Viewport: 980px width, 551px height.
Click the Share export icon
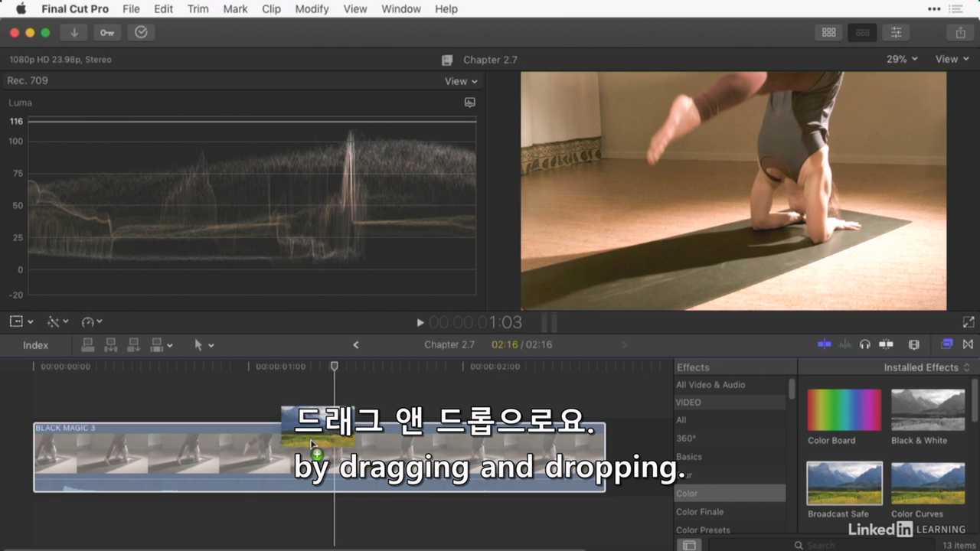point(960,32)
